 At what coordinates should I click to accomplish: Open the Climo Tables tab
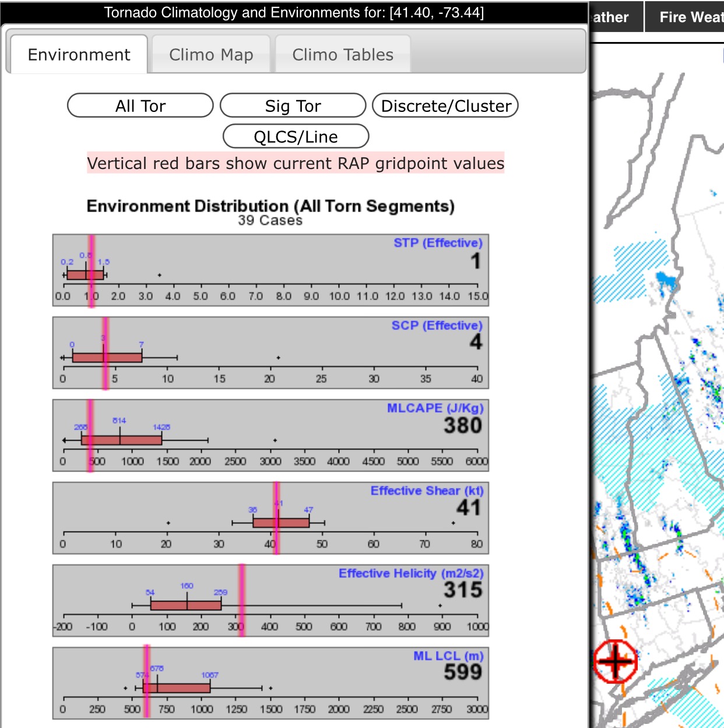(x=343, y=55)
